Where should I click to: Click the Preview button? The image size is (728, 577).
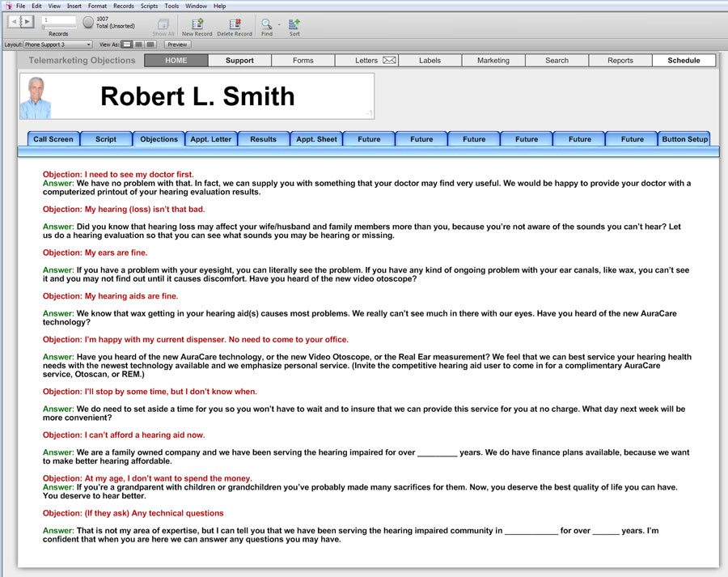(177, 45)
